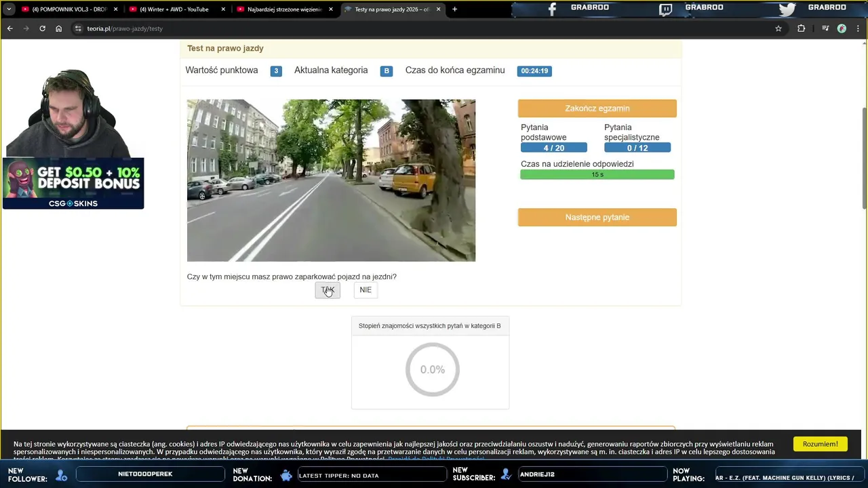The height and width of the screenshot is (488, 868).
Task: Close the Winter + AWD tab
Action: [x=223, y=9]
